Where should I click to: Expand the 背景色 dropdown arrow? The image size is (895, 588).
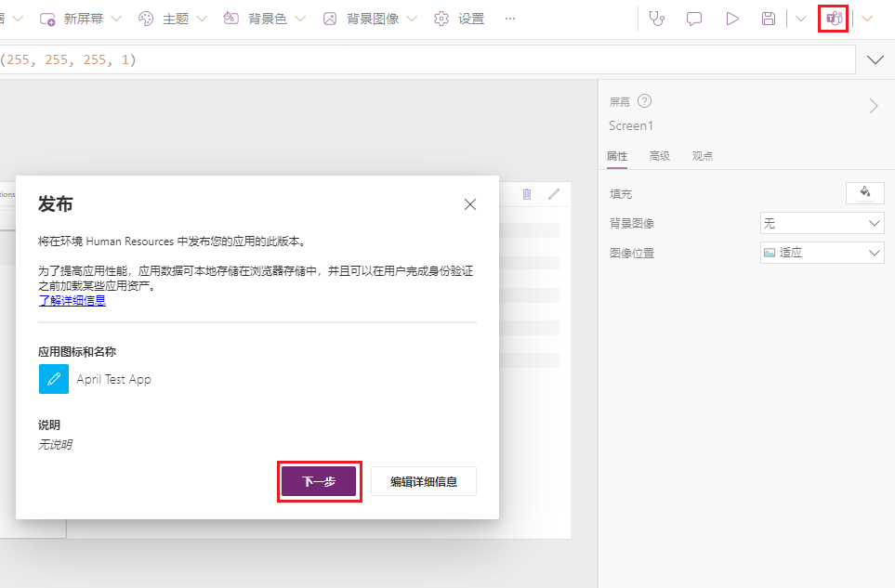pos(300,19)
